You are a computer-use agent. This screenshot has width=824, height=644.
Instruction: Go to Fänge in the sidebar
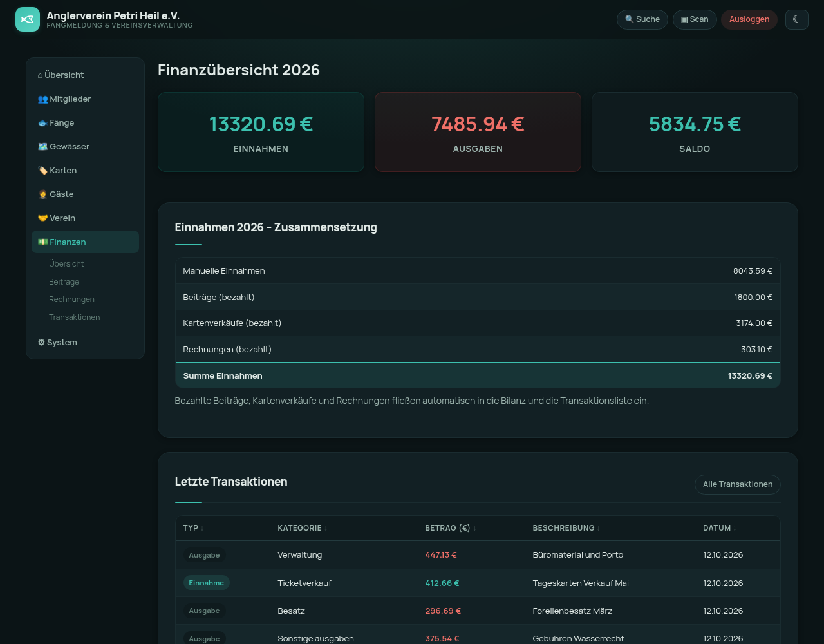pyautogui.click(x=85, y=123)
